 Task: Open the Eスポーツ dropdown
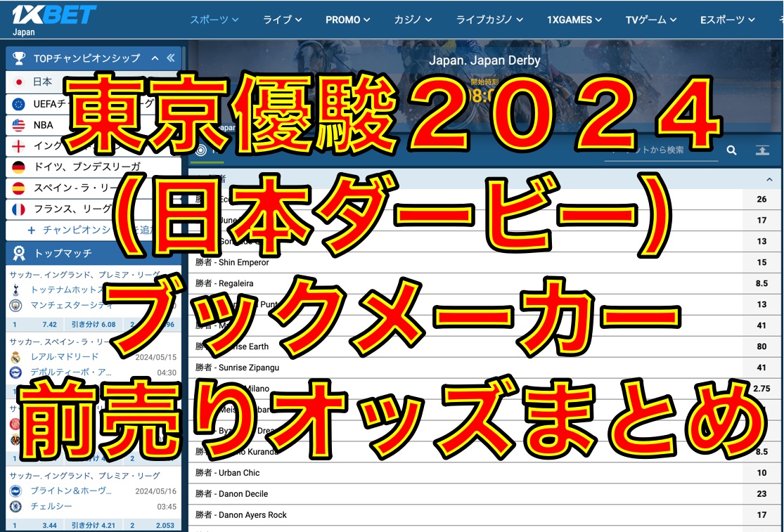coord(727,20)
